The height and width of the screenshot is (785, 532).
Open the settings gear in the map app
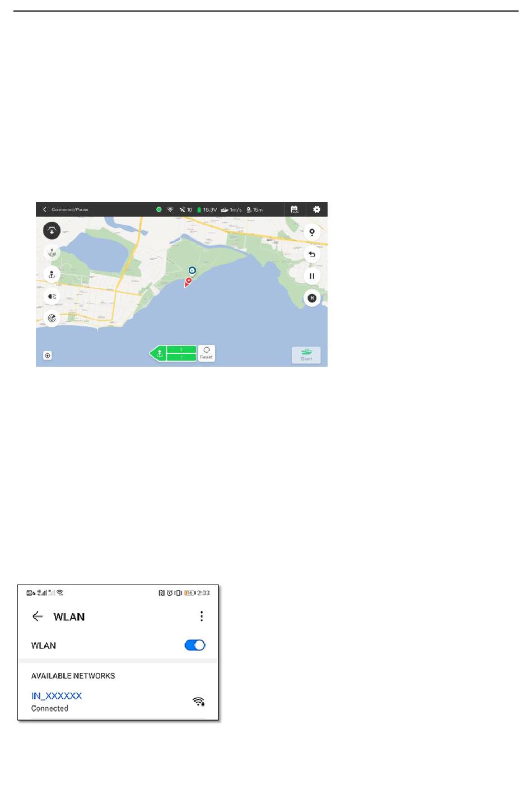click(x=316, y=209)
